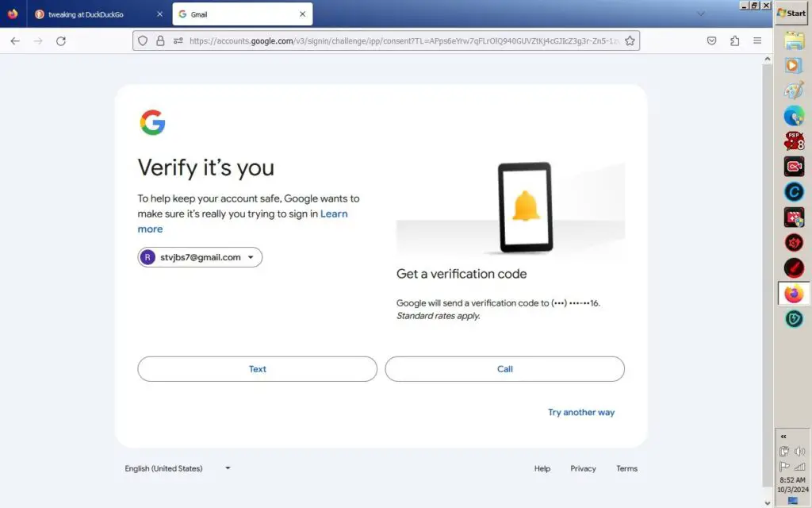This screenshot has height=508, width=812.
Task: Open the Firefox View button
Action: [x=13, y=14]
